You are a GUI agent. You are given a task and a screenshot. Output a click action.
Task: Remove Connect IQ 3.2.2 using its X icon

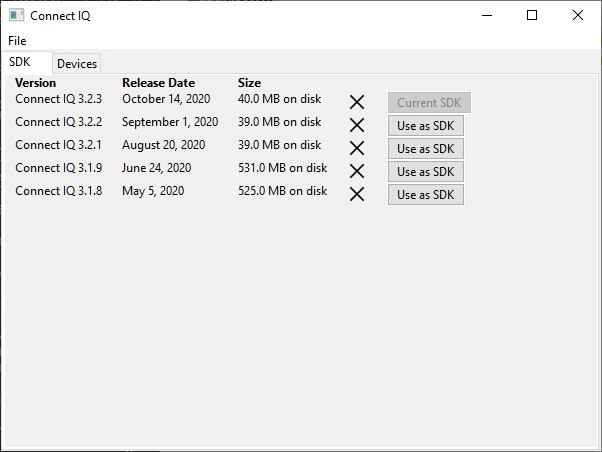[x=357, y=125]
